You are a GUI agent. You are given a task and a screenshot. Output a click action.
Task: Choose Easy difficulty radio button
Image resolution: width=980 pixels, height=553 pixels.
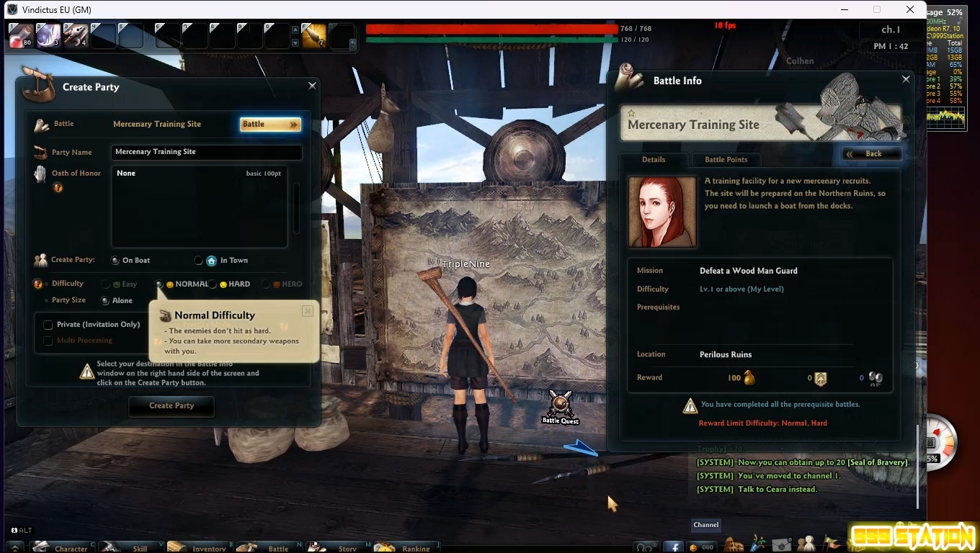pyautogui.click(x=106, y=284)
